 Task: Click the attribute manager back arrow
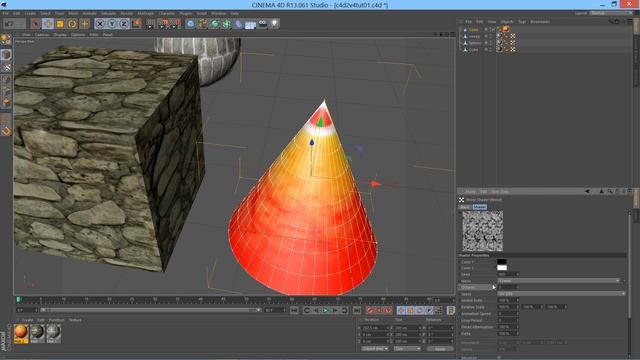pos(587,191)
